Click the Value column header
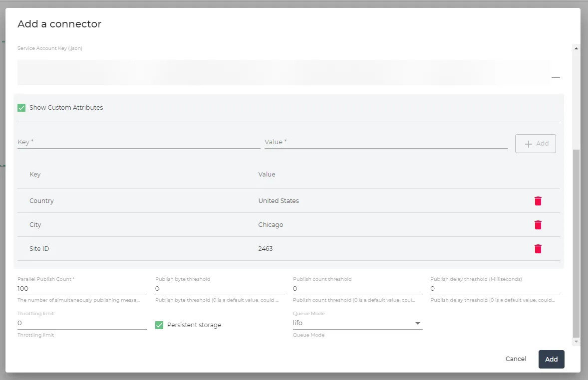The image size is (588, 380). point(267,174)
